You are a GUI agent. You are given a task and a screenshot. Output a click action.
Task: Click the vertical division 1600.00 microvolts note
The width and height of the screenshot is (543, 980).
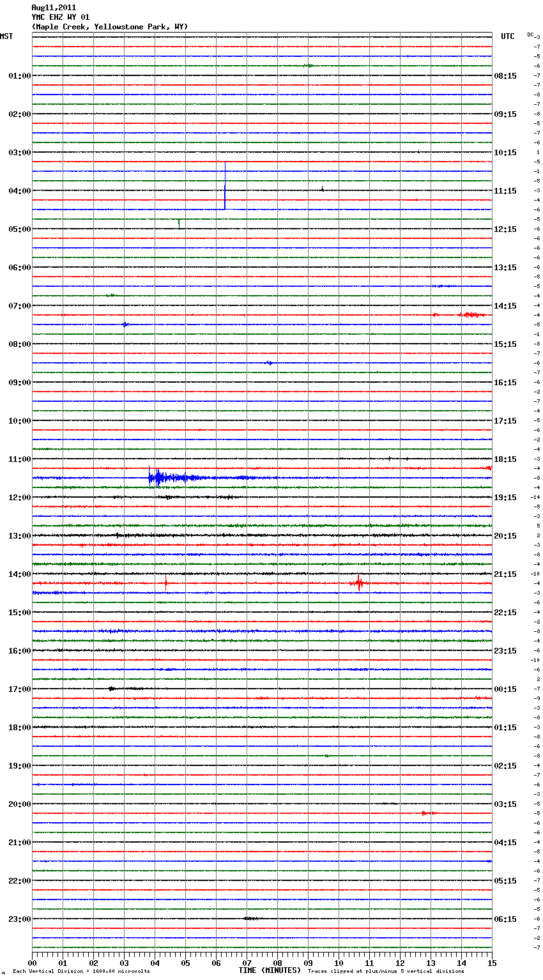pos(81,972)
